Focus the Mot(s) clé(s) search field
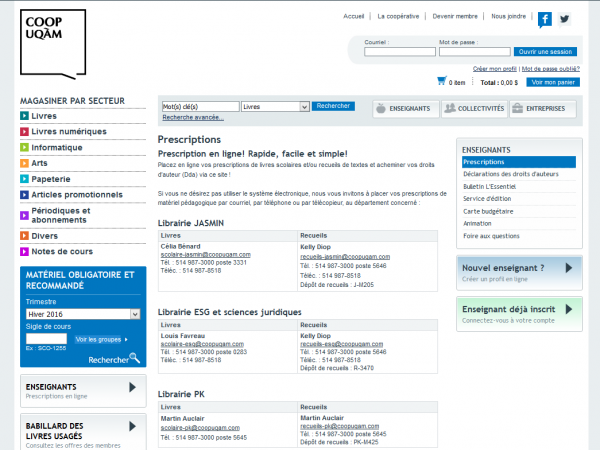Viewport: 600px width, 450px height. tap(201, 107)
